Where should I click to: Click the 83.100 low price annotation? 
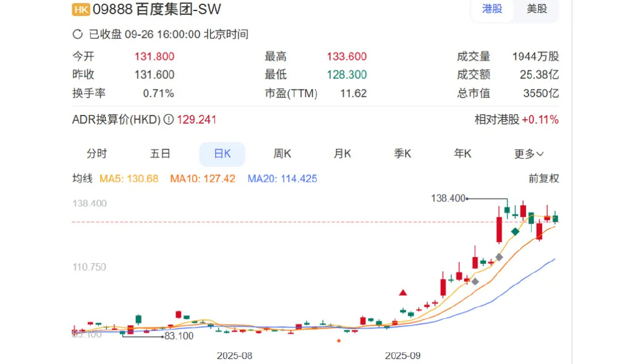click(179, 336)
